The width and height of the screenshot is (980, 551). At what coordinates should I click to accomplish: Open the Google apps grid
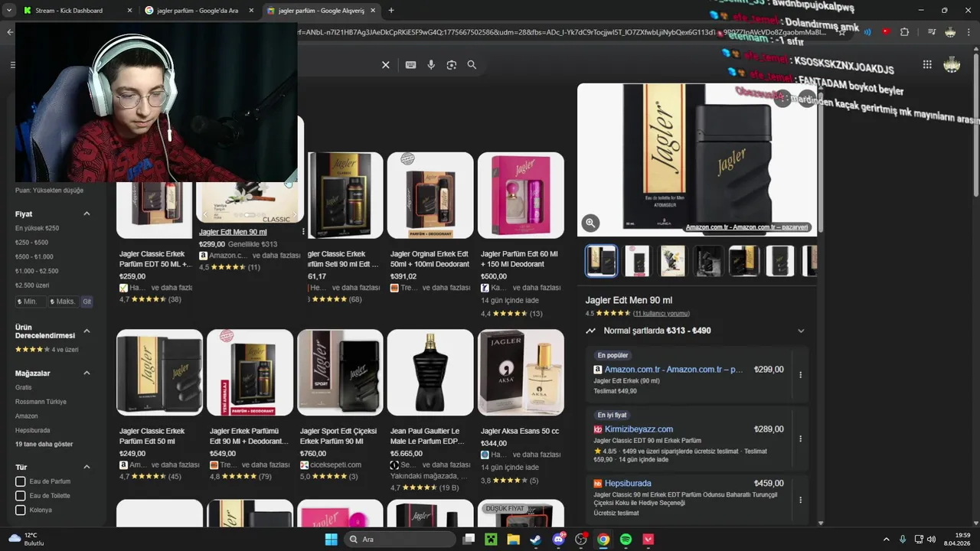tap(927, 65)
